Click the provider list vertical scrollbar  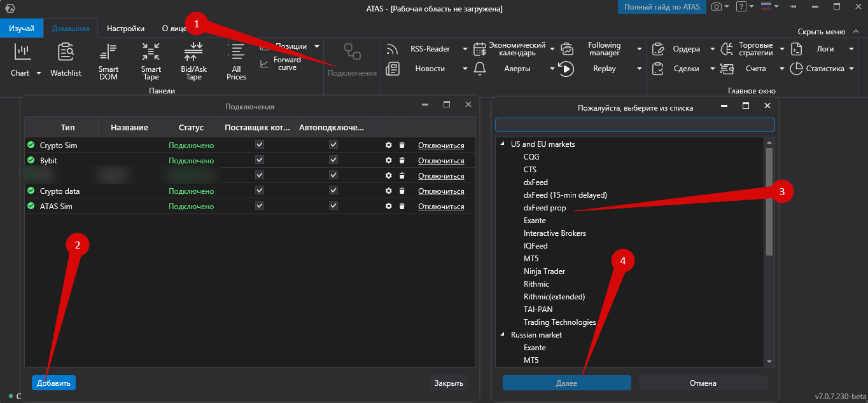click(769, 201)
